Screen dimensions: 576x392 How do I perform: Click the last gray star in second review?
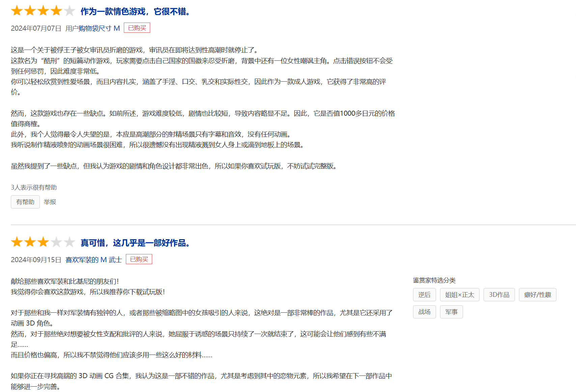pyautogui.click(x=70, y=242)
